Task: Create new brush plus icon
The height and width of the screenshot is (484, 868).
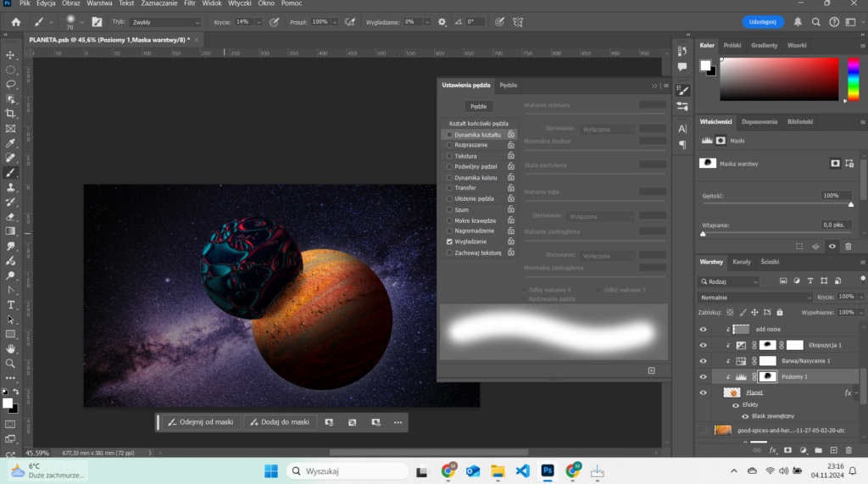Action: pos(652,370)
